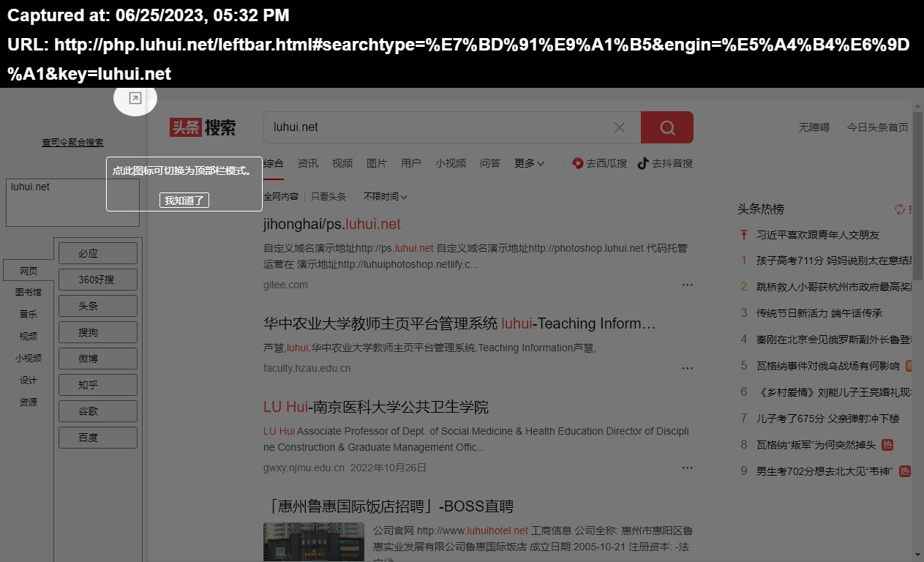Select the 网页 search type tab

[x=29, y=270]
